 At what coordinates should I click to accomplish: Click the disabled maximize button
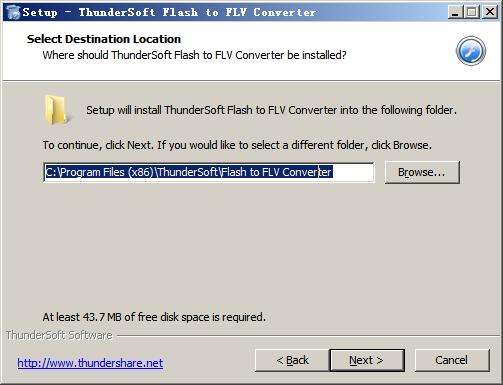point(472,12)
